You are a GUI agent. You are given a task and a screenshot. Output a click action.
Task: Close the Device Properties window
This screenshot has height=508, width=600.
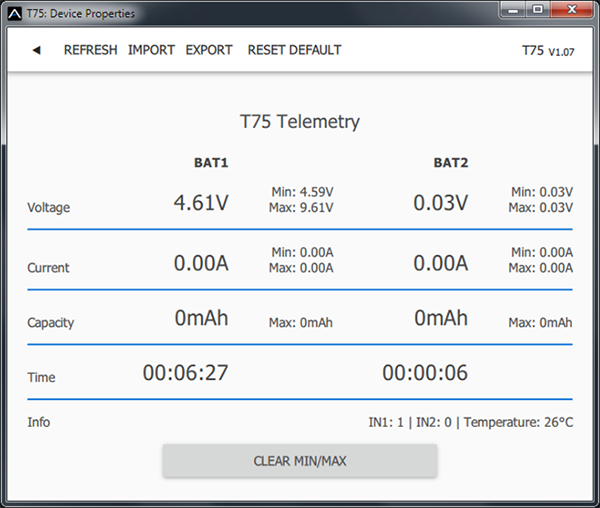(x=571, y=11)
